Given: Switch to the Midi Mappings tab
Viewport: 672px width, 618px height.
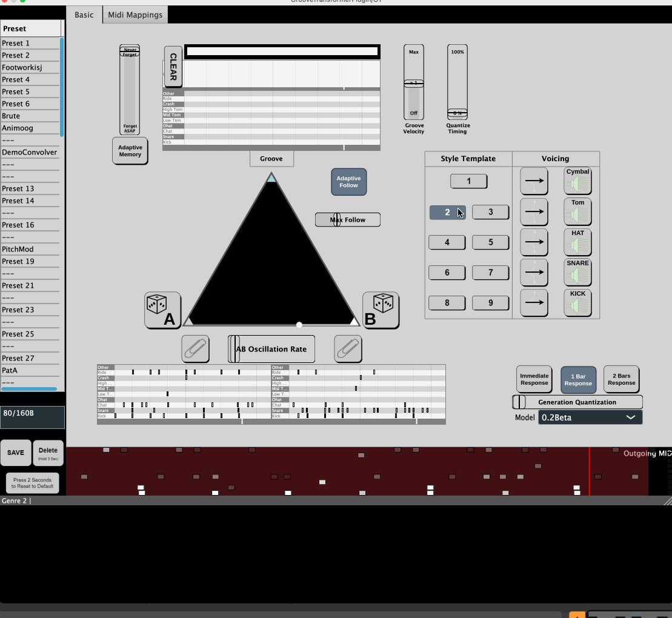Looking at the screenshot, I should [135, 15].
